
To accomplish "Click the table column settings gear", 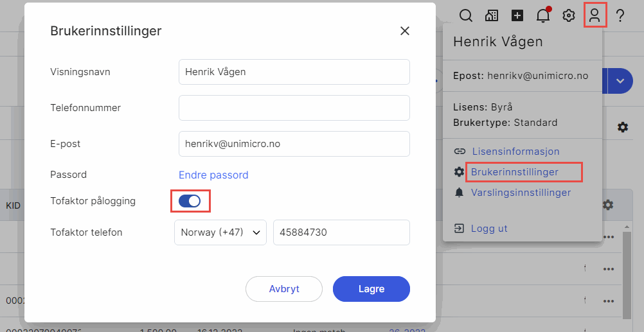I will point(607,205).
